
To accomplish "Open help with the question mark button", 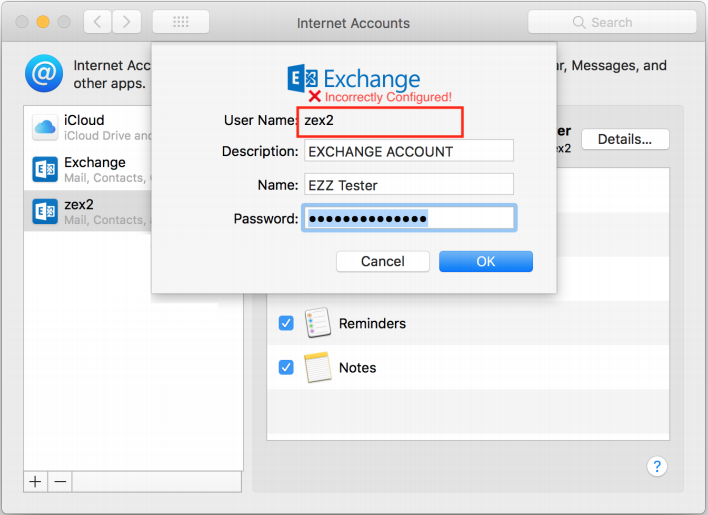I will (x=657, y=466).
